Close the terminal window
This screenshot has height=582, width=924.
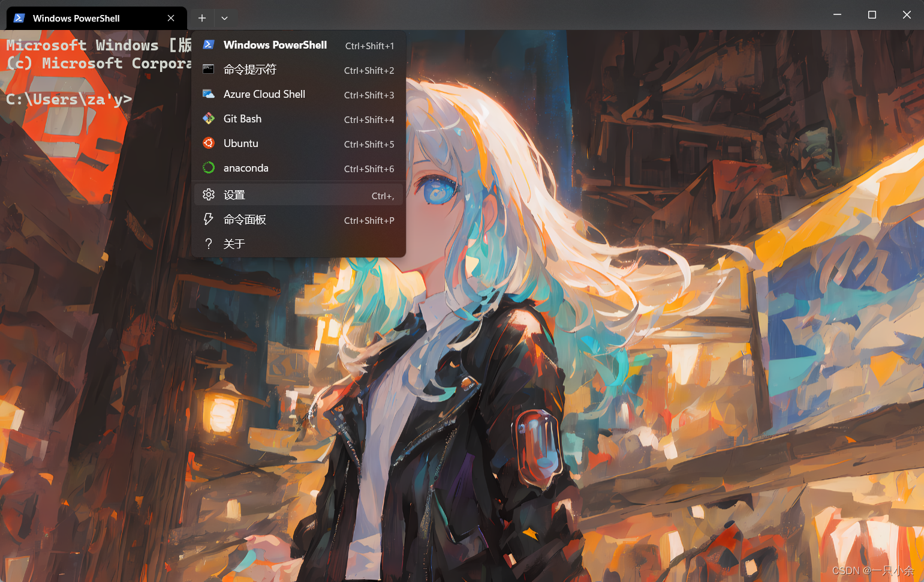907,14
